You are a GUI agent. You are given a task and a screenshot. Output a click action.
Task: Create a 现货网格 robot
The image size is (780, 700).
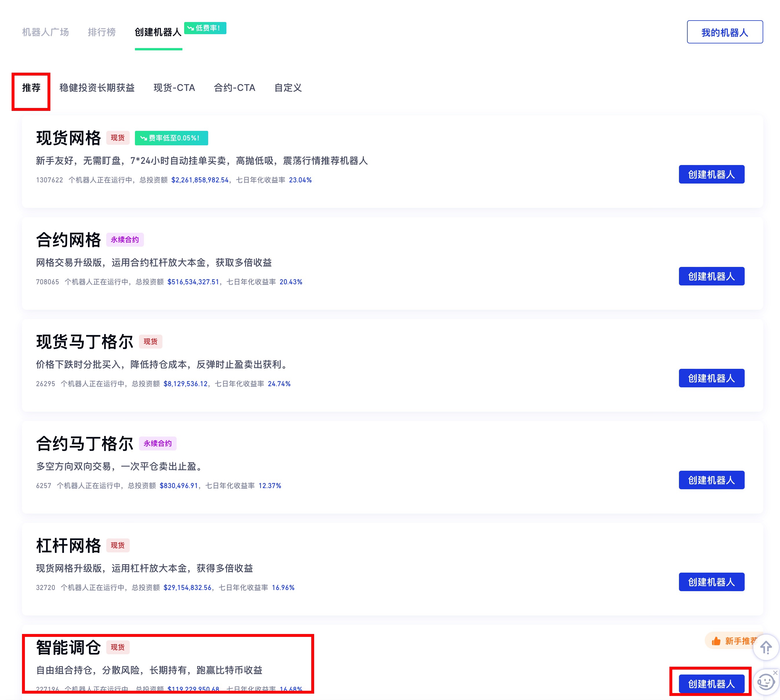click(711, 175)
